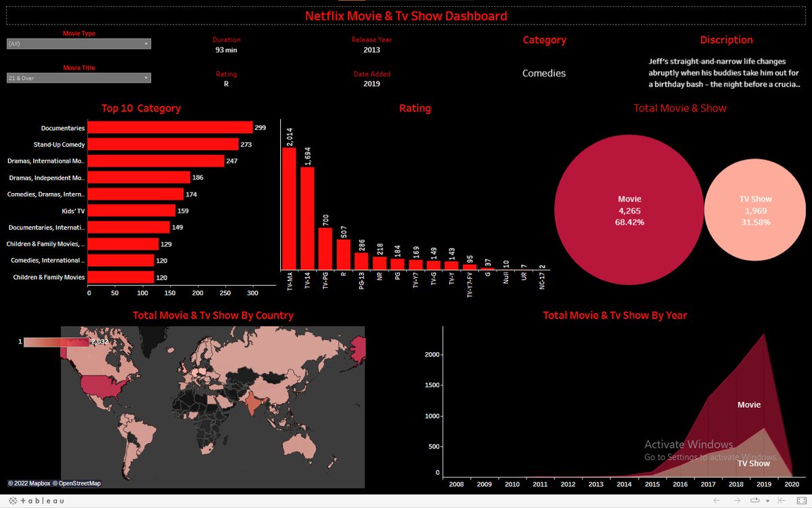The width and height of the screenshot is (812, 508).
Task: Click the Redo arrow icon
Action: click(736, 501)
